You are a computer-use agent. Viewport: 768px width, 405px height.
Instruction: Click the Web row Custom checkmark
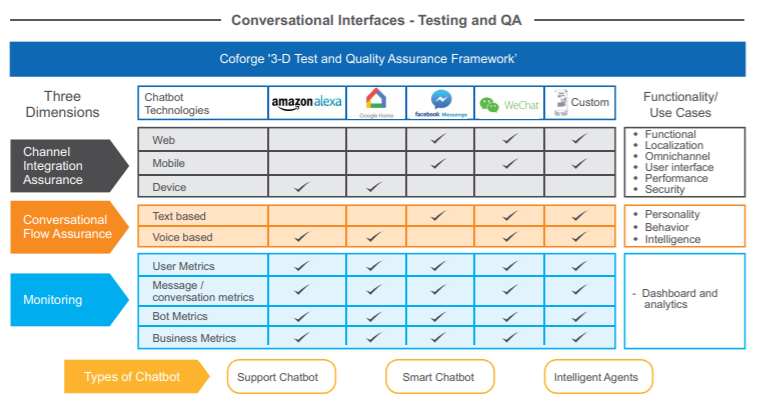578,139
